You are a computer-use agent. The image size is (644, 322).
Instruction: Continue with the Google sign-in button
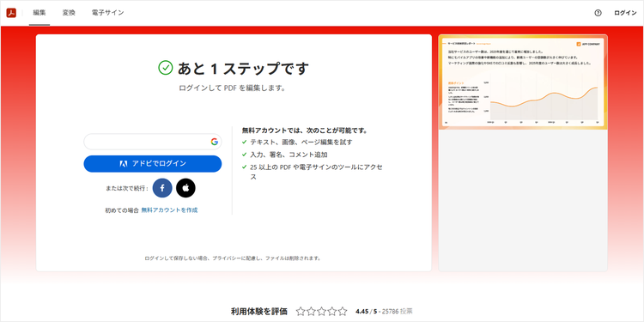pos(152,142)
